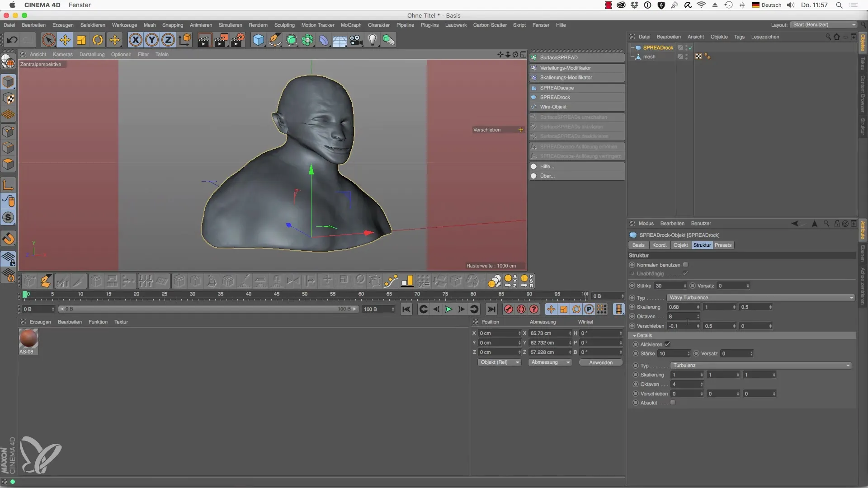This screenshot has width=868, height=488.
Task: Open the viewport Kameras menu
Action: 62,54
